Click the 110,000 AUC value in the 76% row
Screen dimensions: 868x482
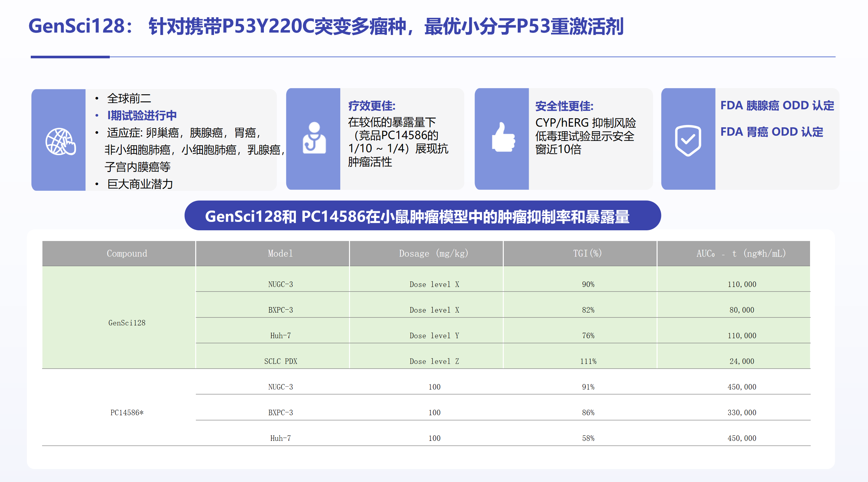coord(742,336)
